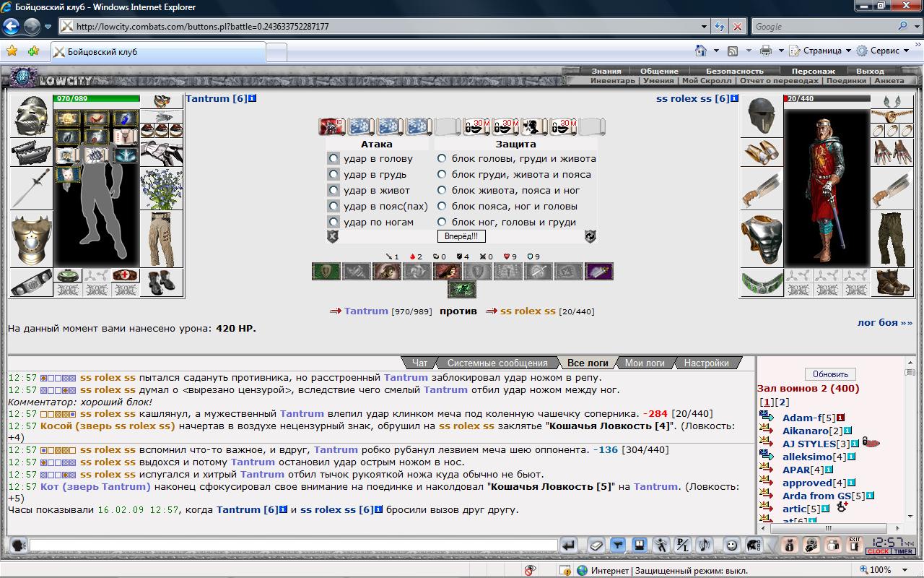924x578 pixels.
Task: Open the Персонаж menu
Action: 813,71
